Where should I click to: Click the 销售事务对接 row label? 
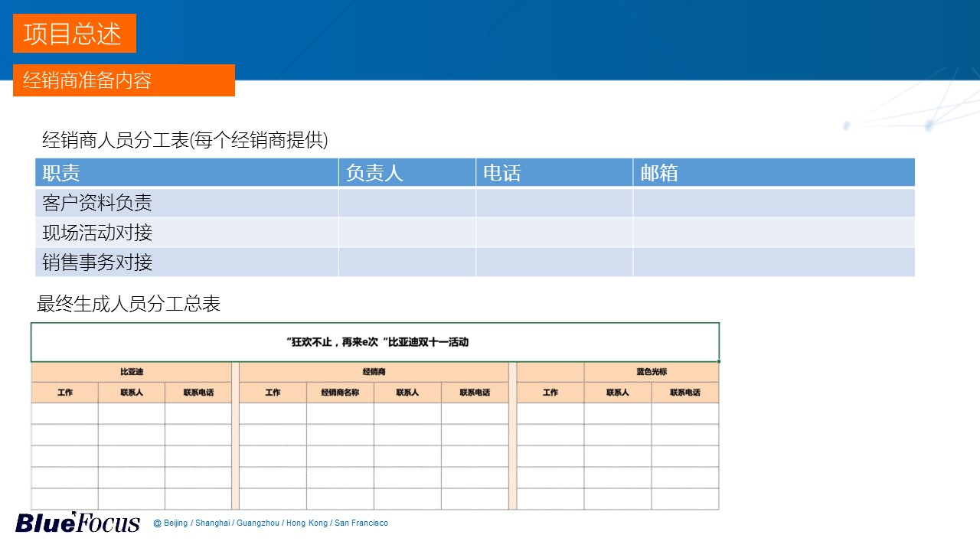coord(187,262)
